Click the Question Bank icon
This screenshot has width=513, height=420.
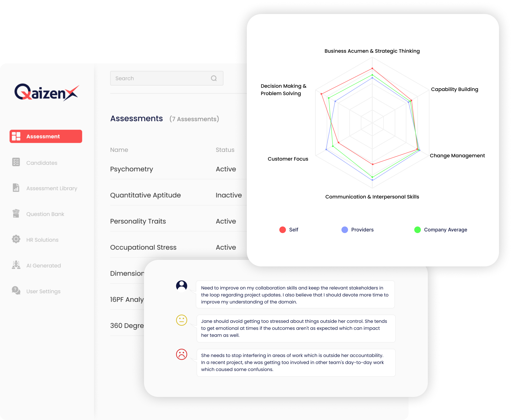[x=16, y=214]
